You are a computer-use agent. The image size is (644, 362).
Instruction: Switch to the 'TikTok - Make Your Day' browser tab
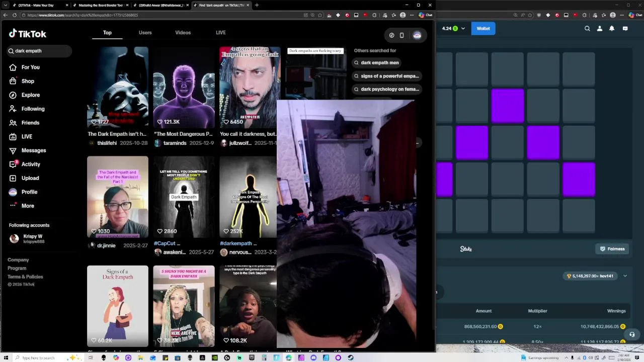pos(40,5)
